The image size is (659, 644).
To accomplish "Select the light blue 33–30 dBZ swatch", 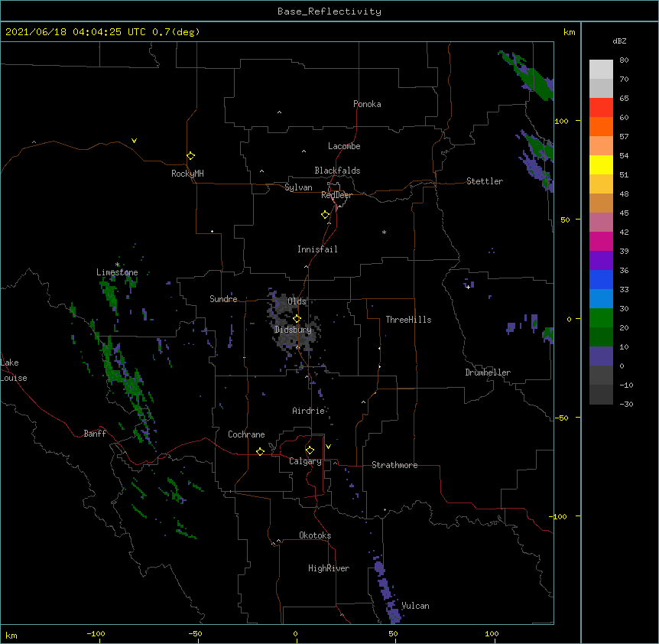I will [x=601, y=298].
